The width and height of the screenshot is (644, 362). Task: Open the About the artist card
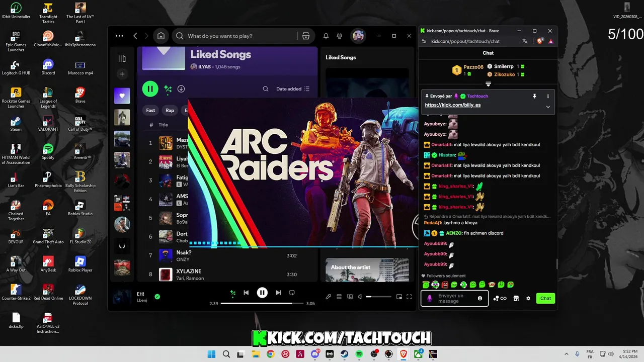click(x=367, y=270)
